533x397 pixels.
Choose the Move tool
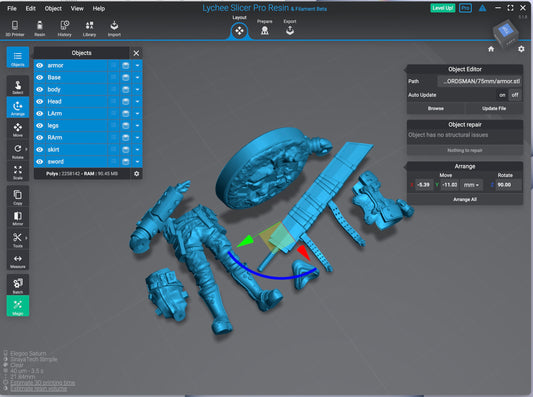pos(18,130)
